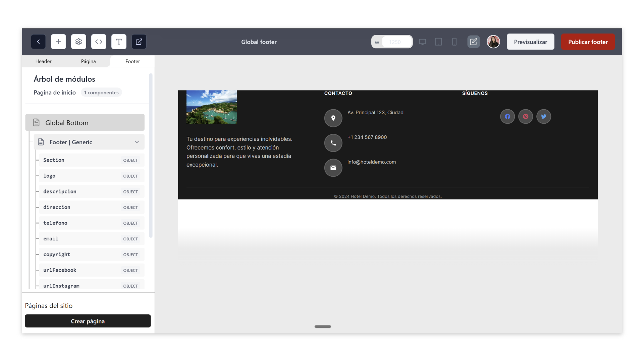
Task: Click the bottom resize handle bar
Action: 323,326
